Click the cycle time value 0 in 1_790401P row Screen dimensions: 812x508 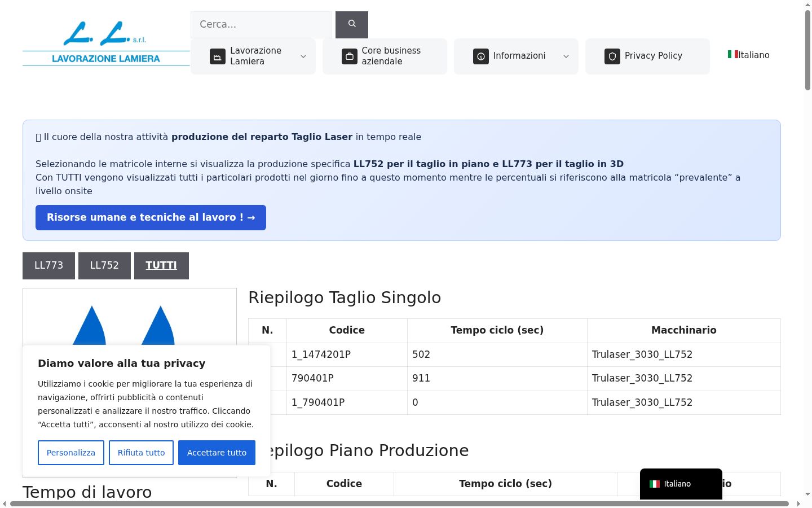tap(415, 402)
